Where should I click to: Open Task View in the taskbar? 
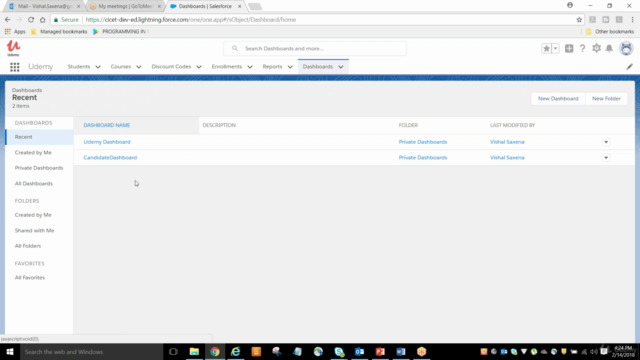pos(173,352)
